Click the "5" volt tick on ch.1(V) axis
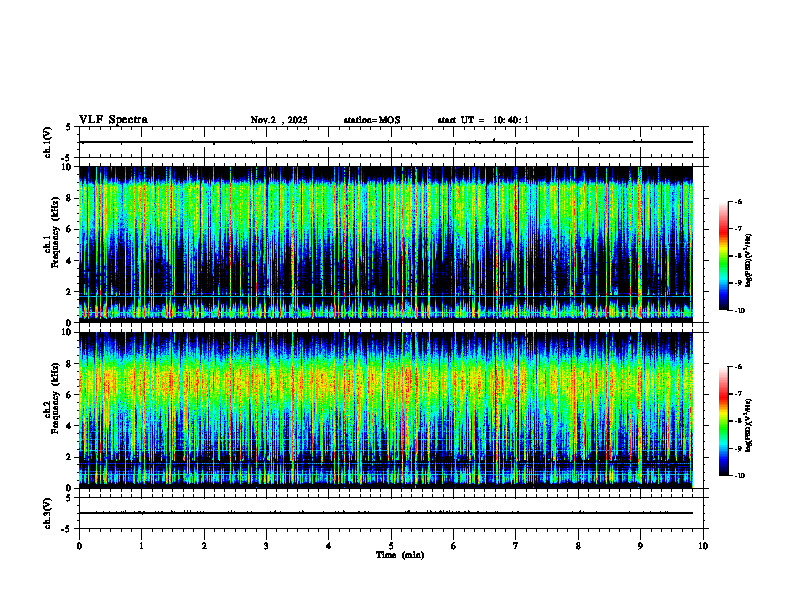The image size is (792, 612). coord(69,127)
